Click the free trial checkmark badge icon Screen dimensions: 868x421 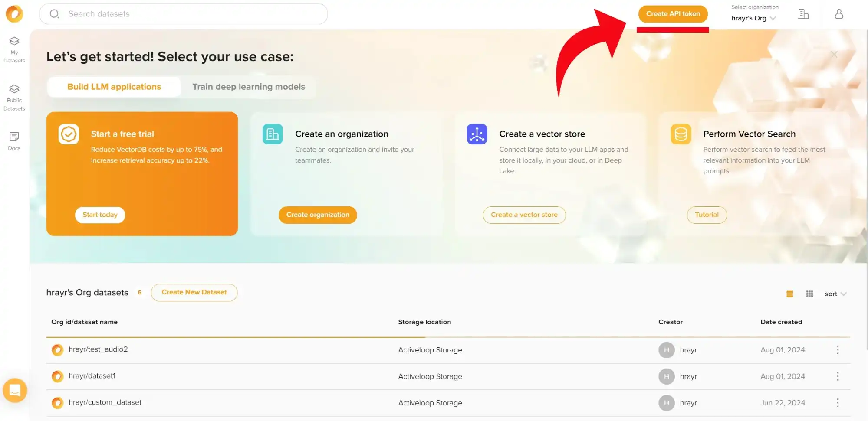pyautogui.click(x=69, y=134)
